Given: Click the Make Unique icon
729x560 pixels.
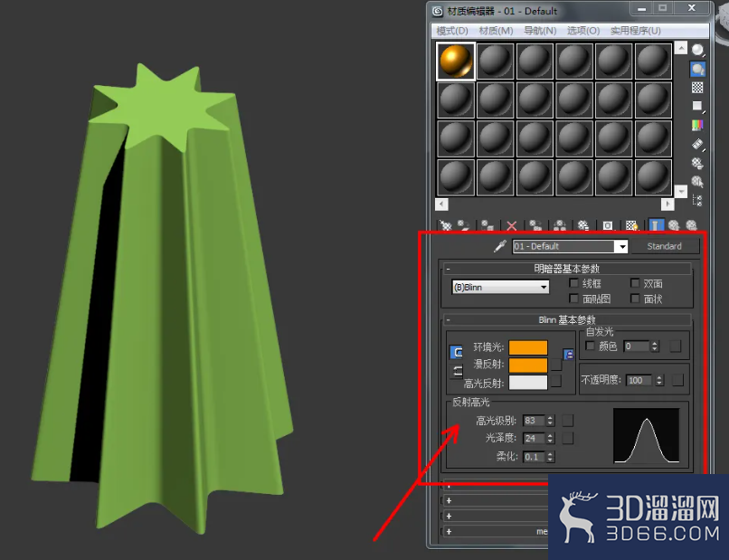Looking at the screenshot, I should click(560, 225).
